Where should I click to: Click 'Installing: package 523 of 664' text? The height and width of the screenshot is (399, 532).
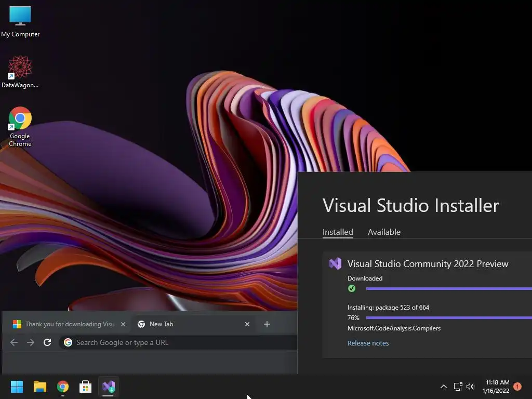[x=388, y=308]
